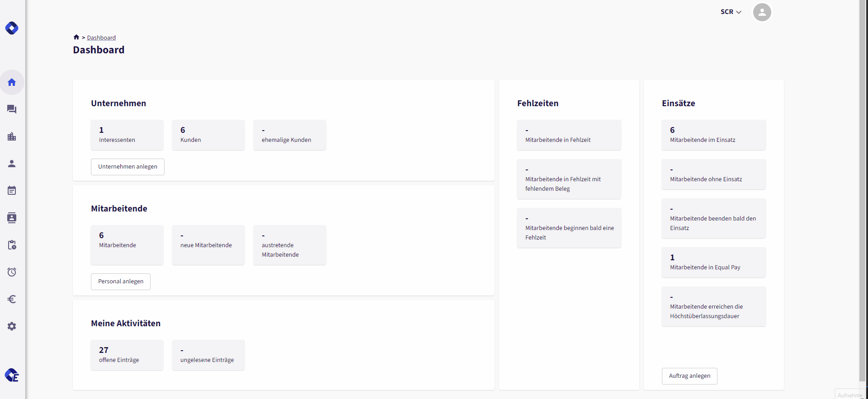Click the Dashboard breadcrumb link
868x399 pixels.
click(101, 38)
